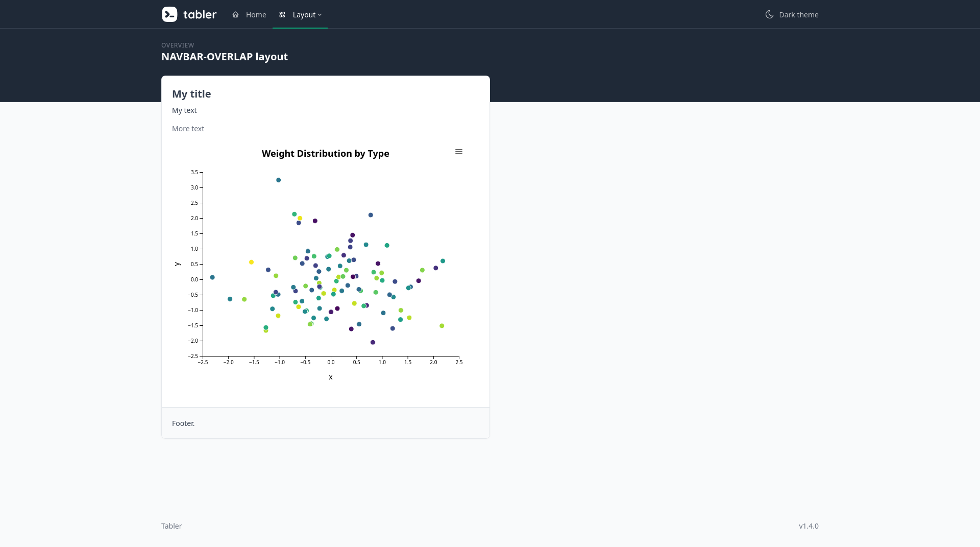Select the leftmost teal scatter point
The height and width of the screenshot is (547, 980).
pos(212,277)
